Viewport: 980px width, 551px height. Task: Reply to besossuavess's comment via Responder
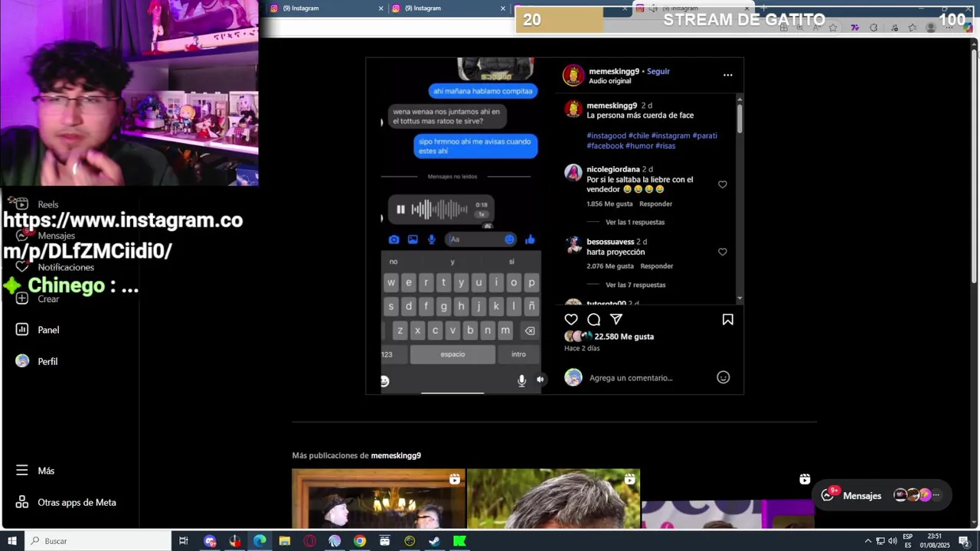click(657, 266)
